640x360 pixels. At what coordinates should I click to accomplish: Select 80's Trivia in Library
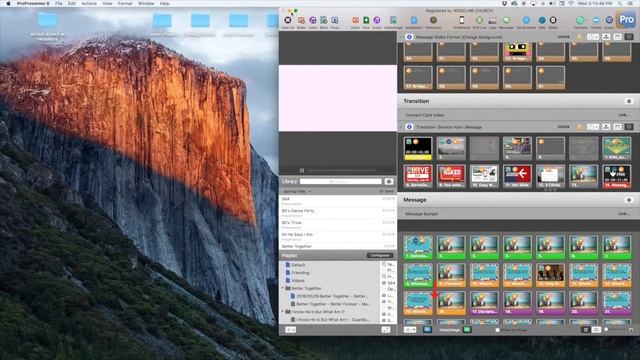pyautogui.click(x=338, y=224)
